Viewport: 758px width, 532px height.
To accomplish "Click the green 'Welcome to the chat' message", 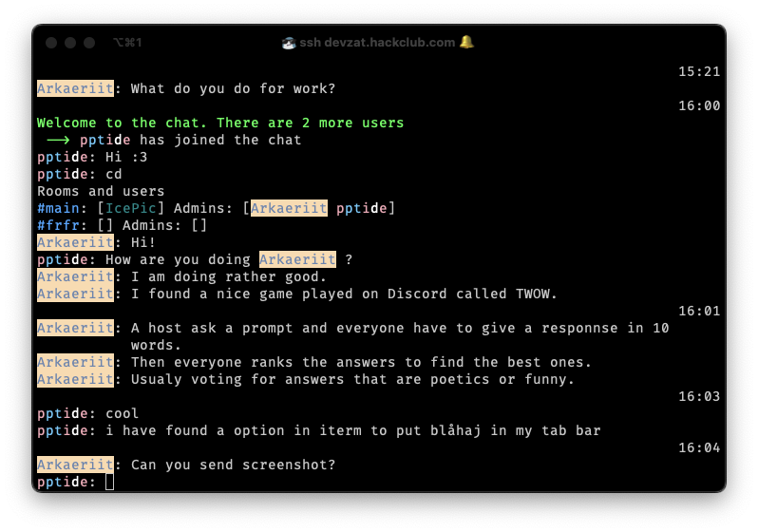I will pos(220,123).
